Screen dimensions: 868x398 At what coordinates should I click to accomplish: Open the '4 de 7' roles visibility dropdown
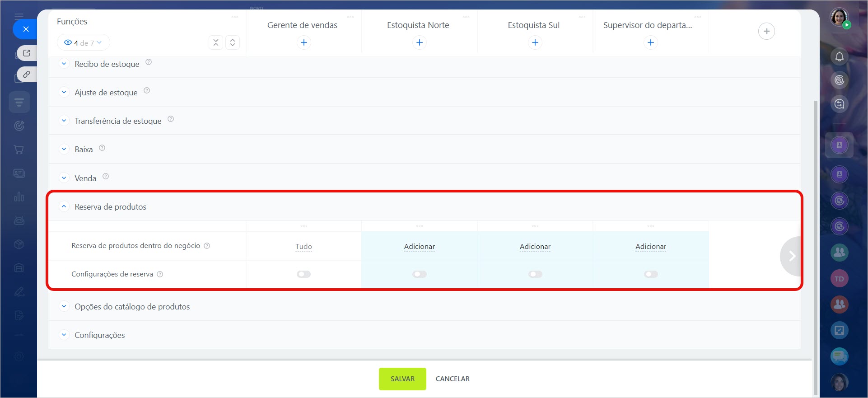(x=84, y=43)
